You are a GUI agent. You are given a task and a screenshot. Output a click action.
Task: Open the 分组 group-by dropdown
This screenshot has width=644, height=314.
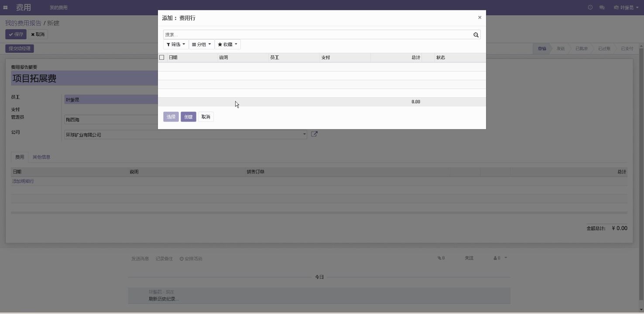[202, 44]
